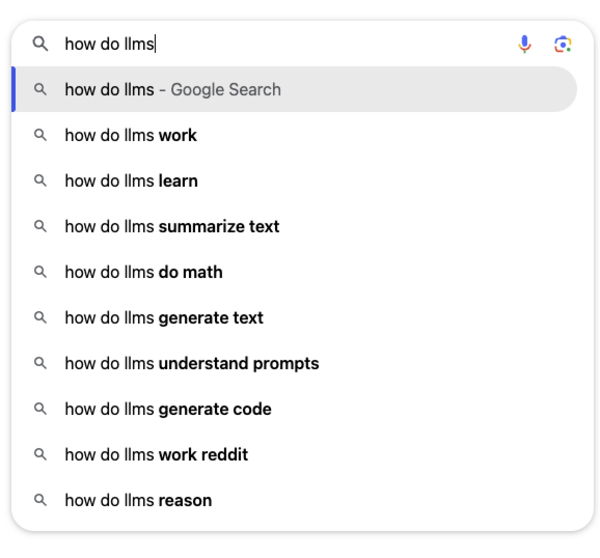Select suggestion "how do llms learn"
Viewport: 600px width, 558px height.
coord(131,181)
